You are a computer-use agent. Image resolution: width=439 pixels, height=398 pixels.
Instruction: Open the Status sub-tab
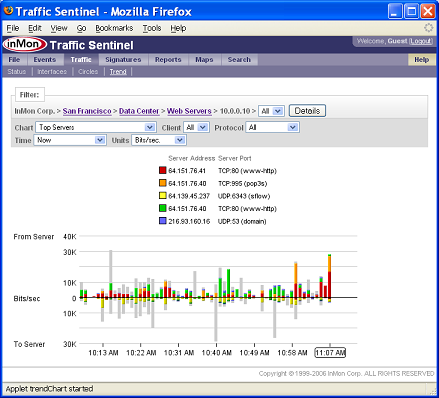[x=17, y=72]
